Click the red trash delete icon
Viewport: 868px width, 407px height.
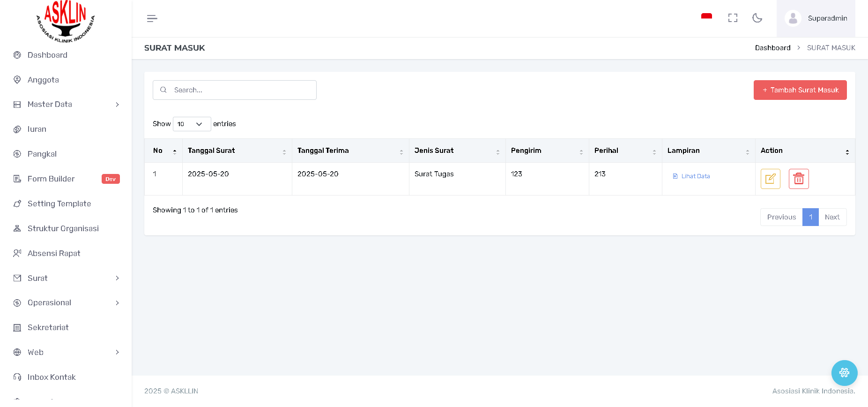click(x=799, y=179)
